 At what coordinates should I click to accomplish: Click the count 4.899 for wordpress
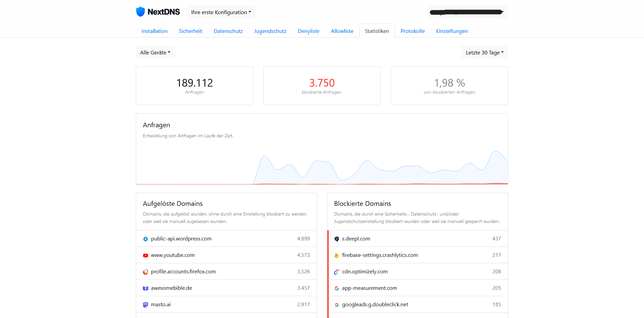[x=303, y=239]
